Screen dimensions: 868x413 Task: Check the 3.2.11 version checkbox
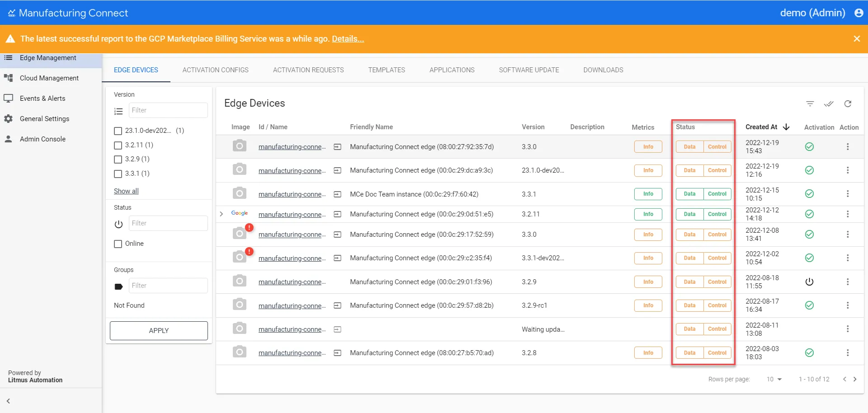[118, 145]
